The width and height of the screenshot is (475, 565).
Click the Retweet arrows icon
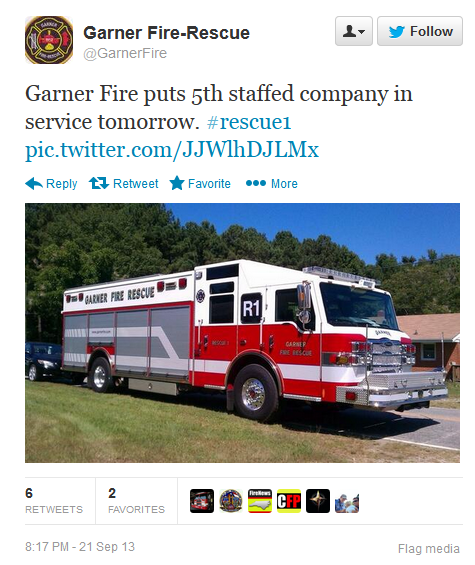point(99,183)
